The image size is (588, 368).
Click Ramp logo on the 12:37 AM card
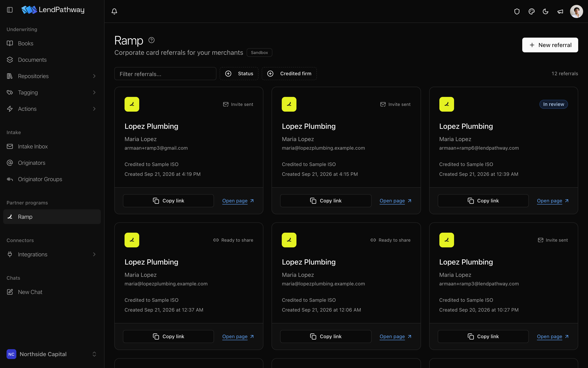pyautogui.click(x=132, y=240)
